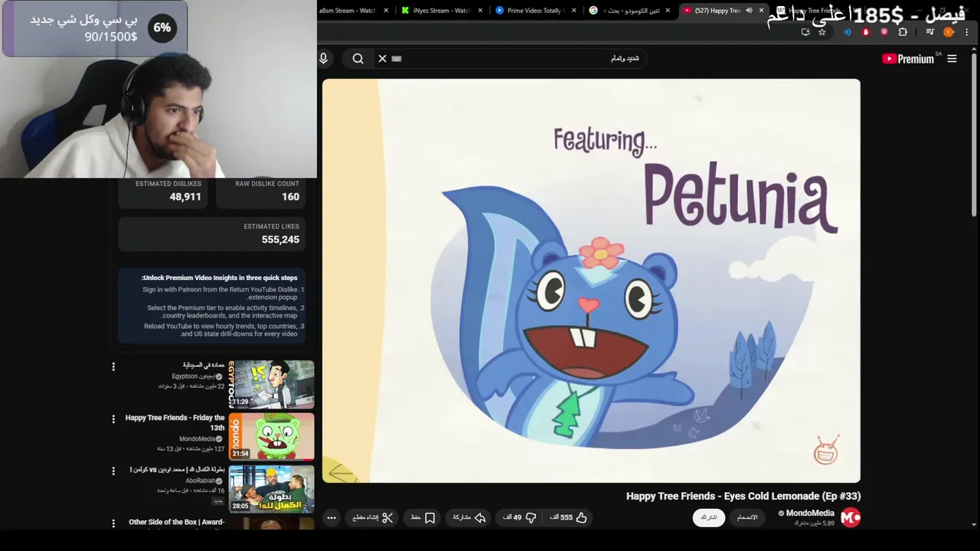The height and width of the screenshot is (551, 980).
Task: Bookmark this page with the star icon
Action: click(822, 32)
